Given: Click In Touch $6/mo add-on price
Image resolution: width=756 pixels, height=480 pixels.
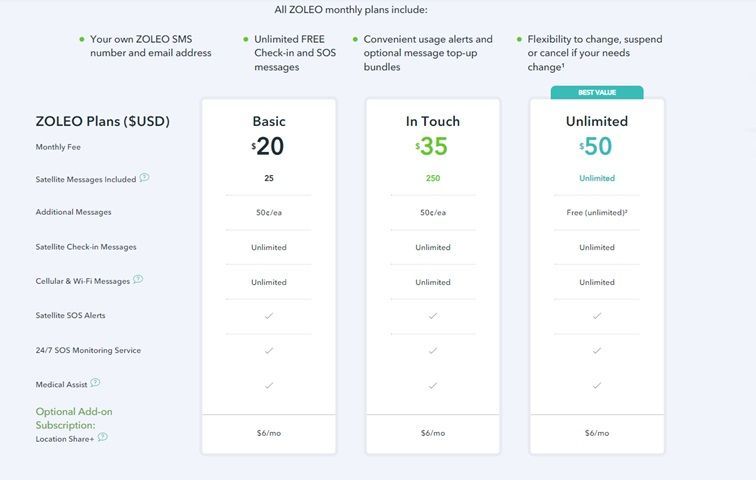Looking at the screenshot, I should point(432,433).
